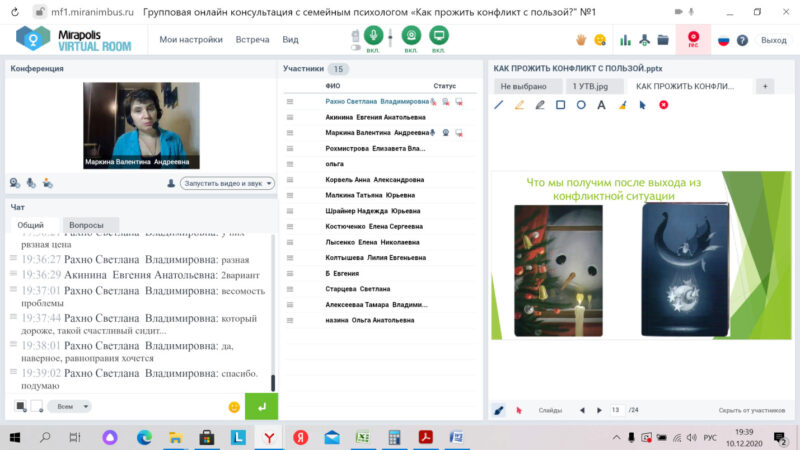Viewport: 800px width, 450px height.
Task: Open Мои настройки menu
Action: (x=191, y=39)
